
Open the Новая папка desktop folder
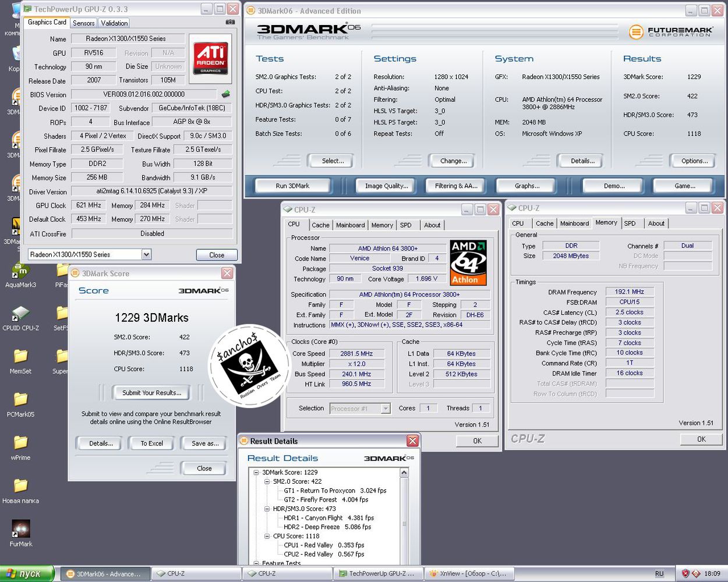pyautogui.click(x=21, y=491)
